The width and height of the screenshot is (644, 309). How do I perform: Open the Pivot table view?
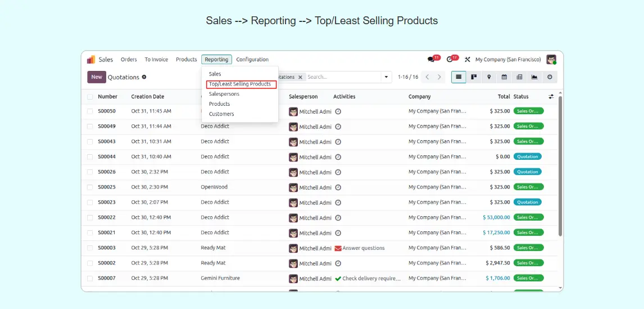519,77
